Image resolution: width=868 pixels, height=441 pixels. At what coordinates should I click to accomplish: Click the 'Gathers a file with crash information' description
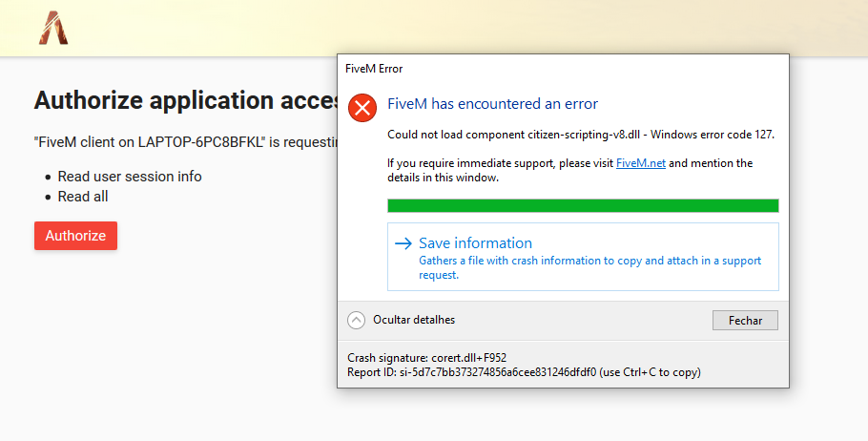(590, 267)
